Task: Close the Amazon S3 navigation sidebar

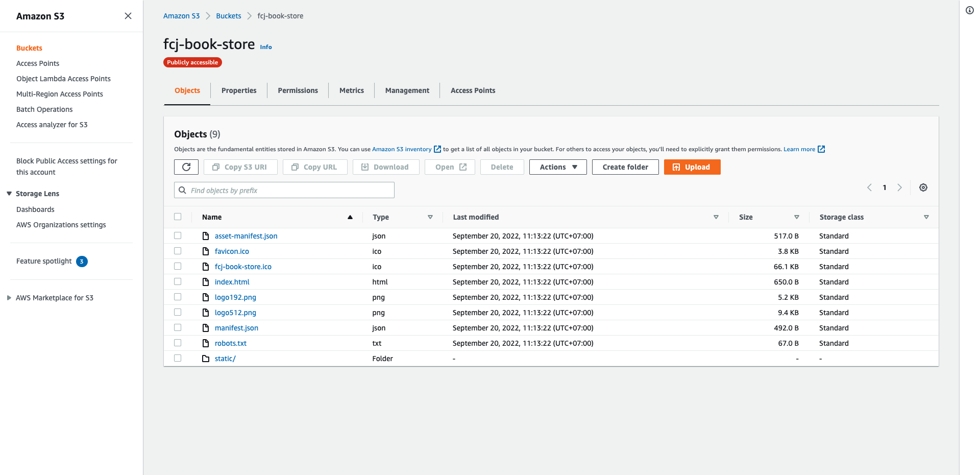Action: [x=128, y=16]
